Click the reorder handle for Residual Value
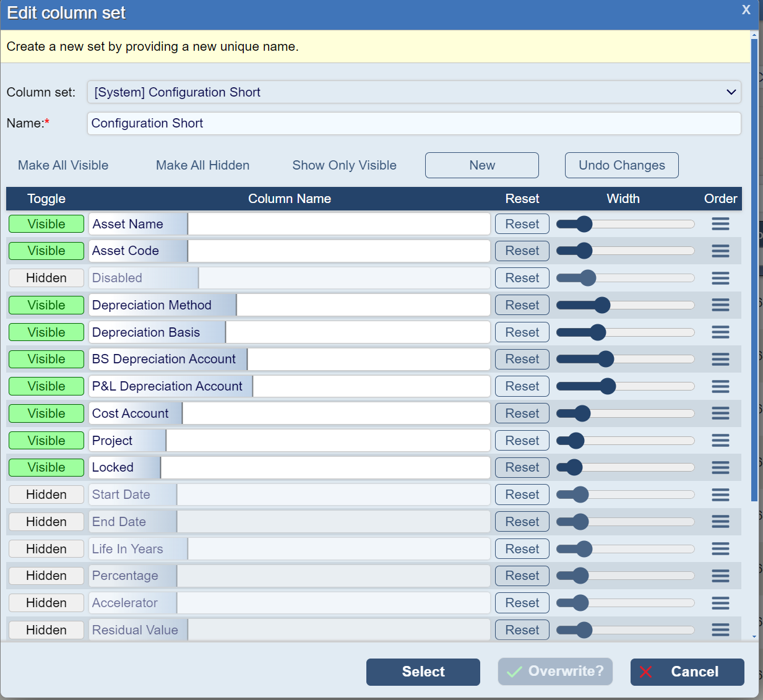This screenshot has height=700, width=763. point(720,629)
